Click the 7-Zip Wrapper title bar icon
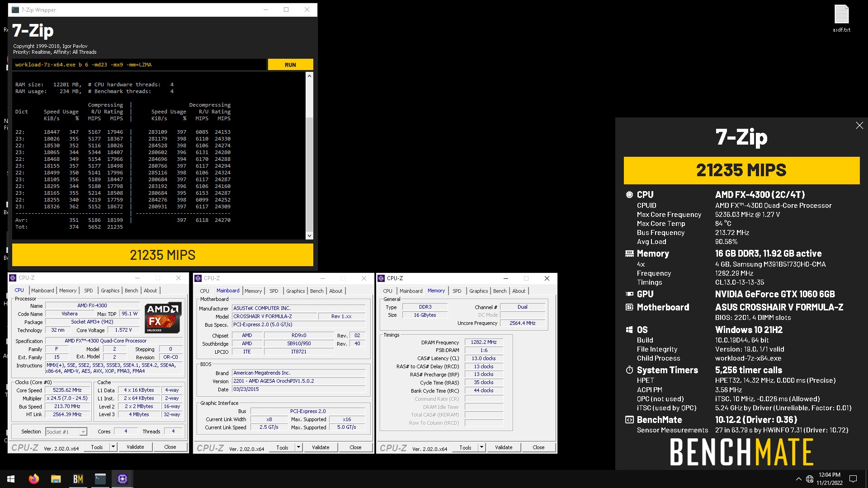 pyautogui.click(x=16, y=9)
